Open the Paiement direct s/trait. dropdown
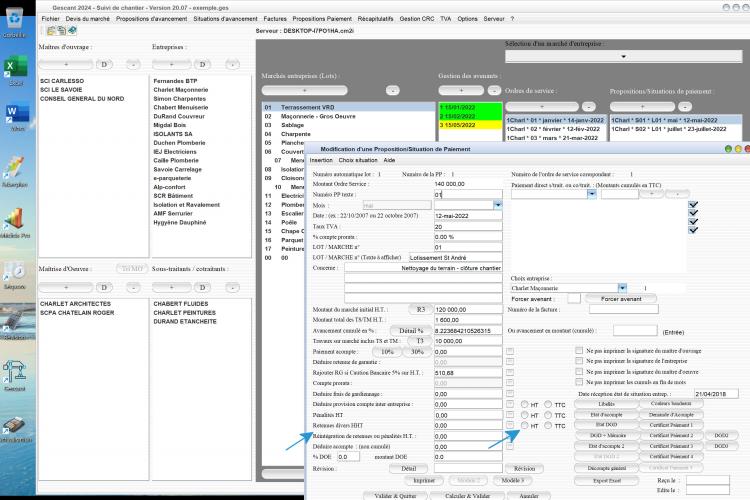 coord(592,194)
